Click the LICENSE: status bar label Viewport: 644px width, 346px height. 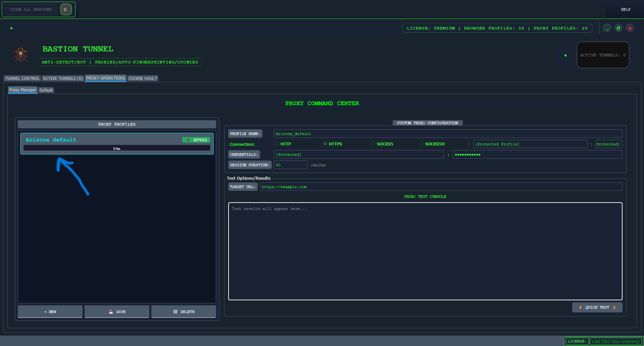click(x=577, y=341)
